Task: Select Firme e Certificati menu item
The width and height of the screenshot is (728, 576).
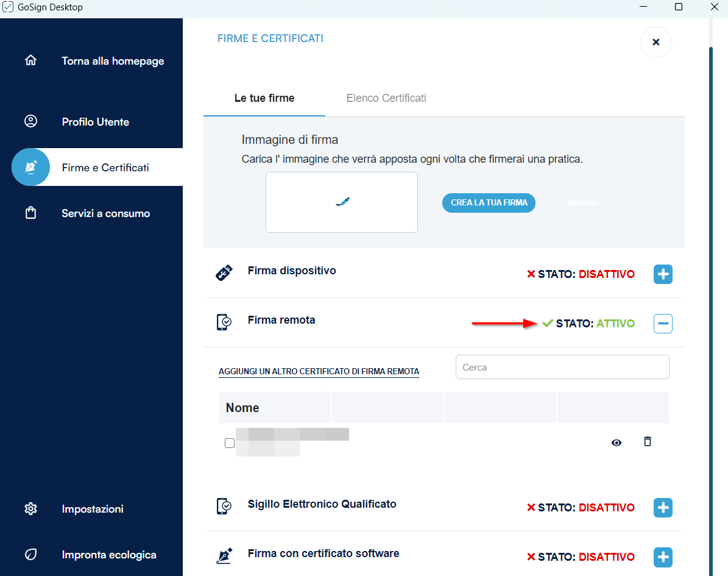Action: 105,167
